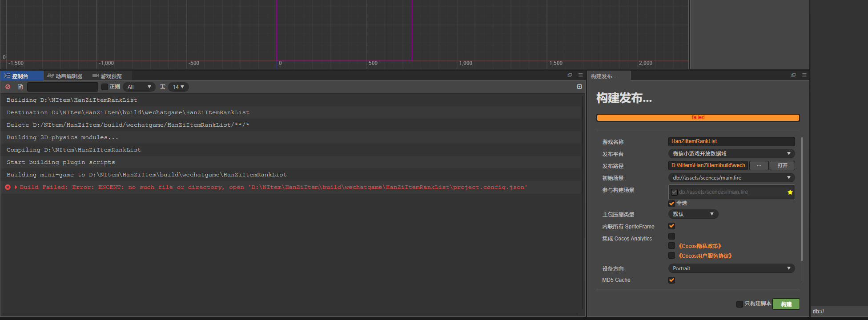868x320 pixels.
Task: Enable the 正则 regex checkbox
Action: [x=104, y=87]
